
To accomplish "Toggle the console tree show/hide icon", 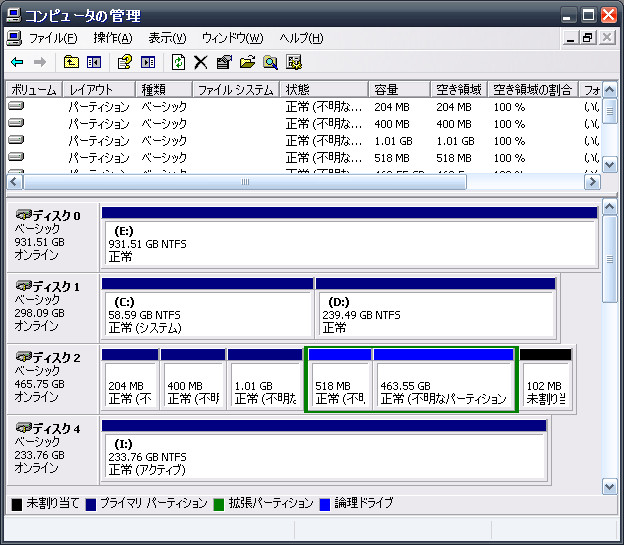I will [x=94, y=62].
